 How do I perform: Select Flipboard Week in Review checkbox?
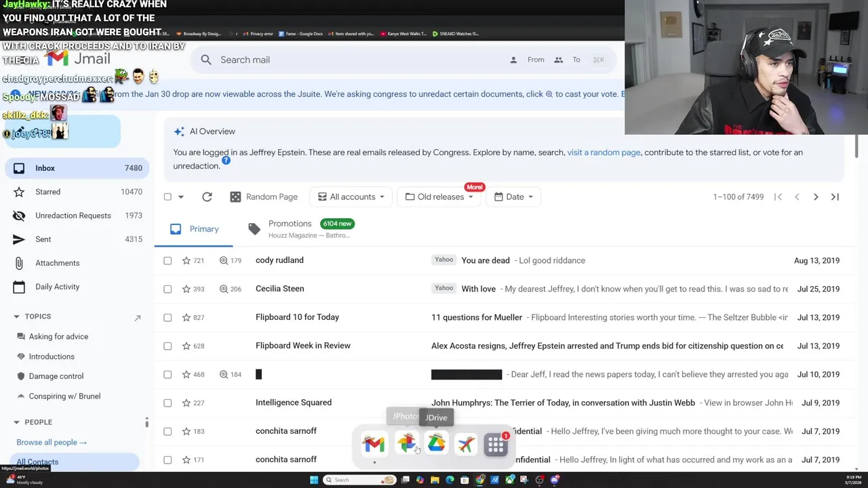point(167,346)
